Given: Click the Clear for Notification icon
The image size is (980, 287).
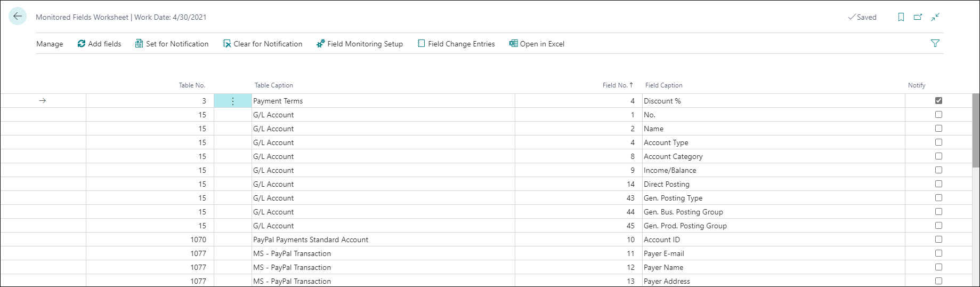Looking at the screenshot, I should point(227,44).
